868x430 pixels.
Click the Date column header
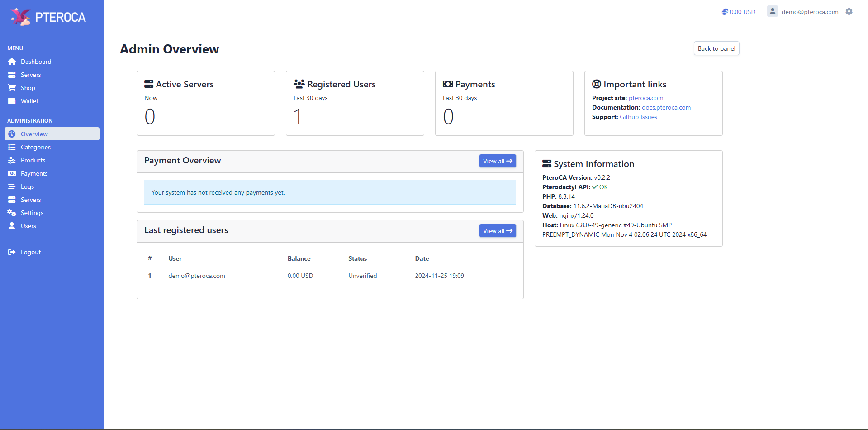(x=422, y=258)
